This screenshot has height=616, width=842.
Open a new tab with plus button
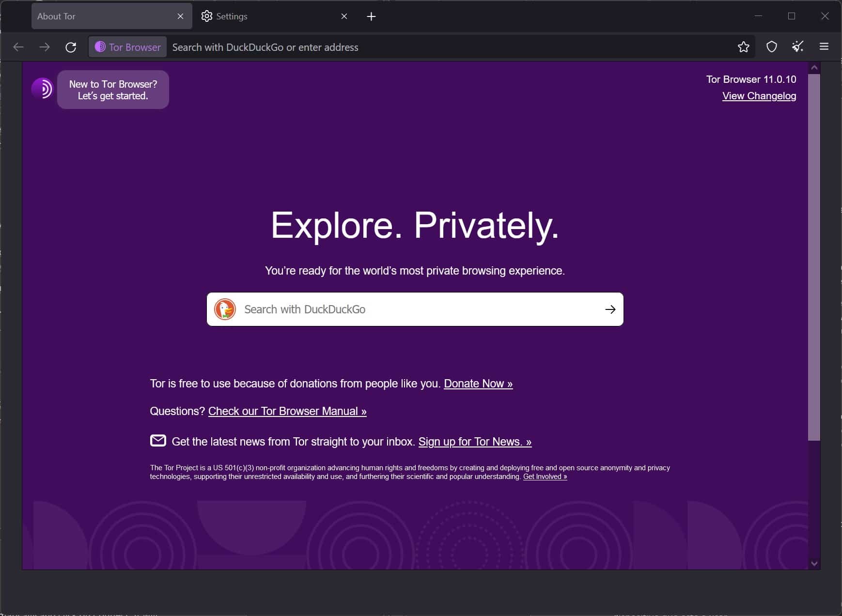point(371,16)
